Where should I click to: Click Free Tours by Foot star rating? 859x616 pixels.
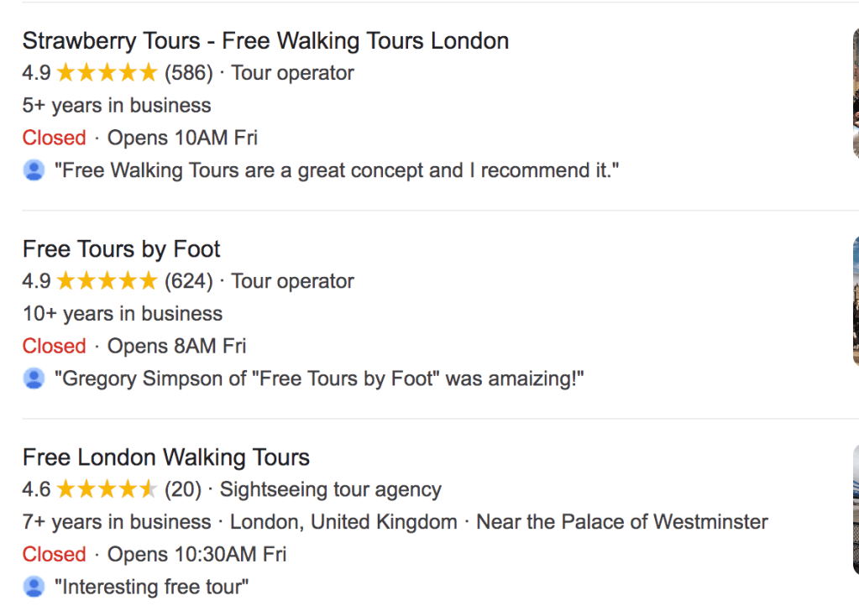click(x=107, y=281)
